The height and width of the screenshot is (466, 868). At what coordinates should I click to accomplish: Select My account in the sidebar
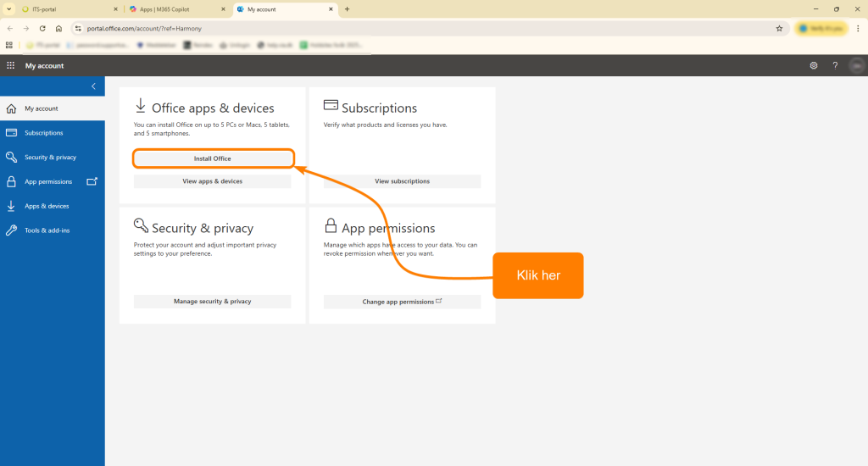[41, 108]
